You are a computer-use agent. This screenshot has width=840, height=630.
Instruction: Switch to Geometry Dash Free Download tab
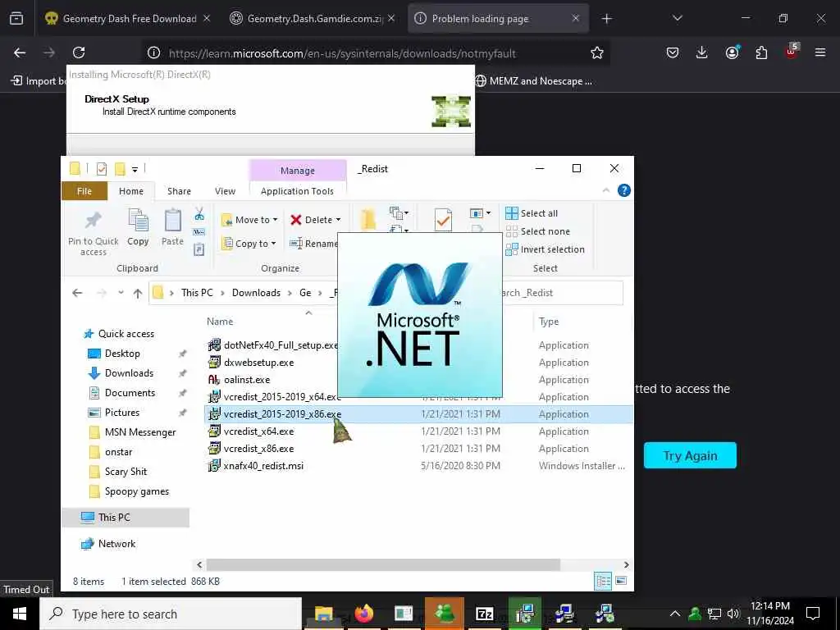pyautogui.click(x=129, y=18)
